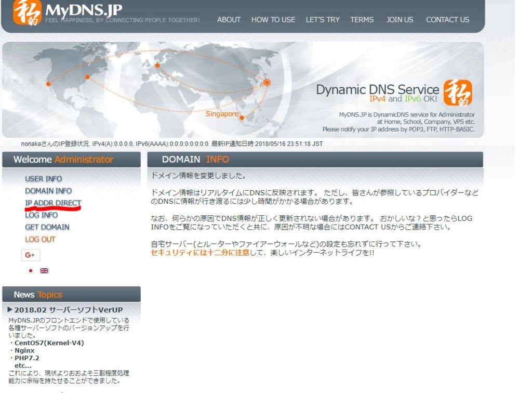Click the PHP7.2 news entry
The image size is (532, 393).
(x=27, y=358)
